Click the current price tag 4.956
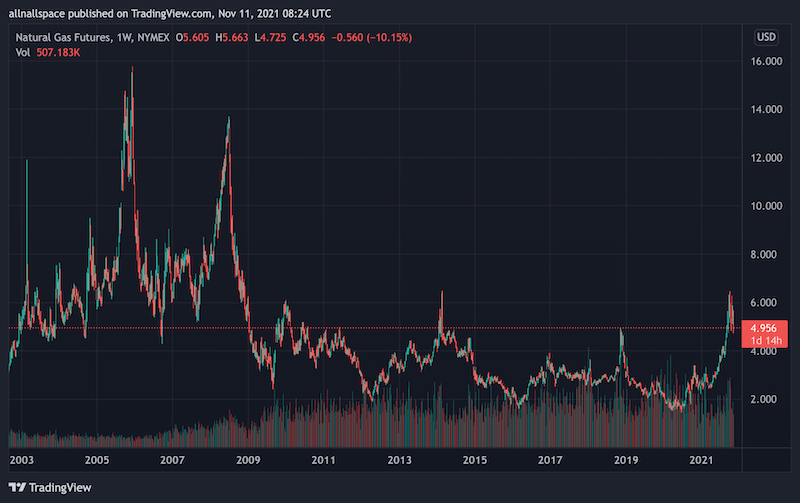The image size is (800, 503). (x=763, y=328)
